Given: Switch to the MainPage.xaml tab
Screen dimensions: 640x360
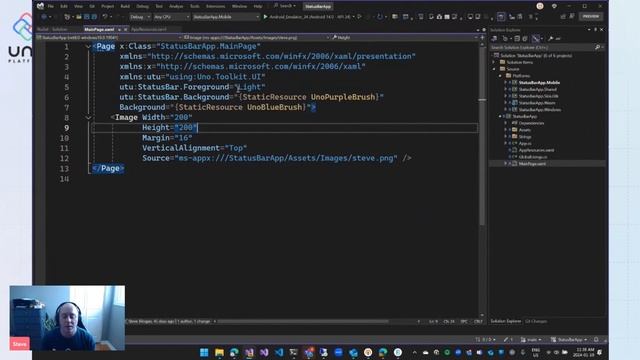Looking at the screenshot, I should click(x=99, y=29).
